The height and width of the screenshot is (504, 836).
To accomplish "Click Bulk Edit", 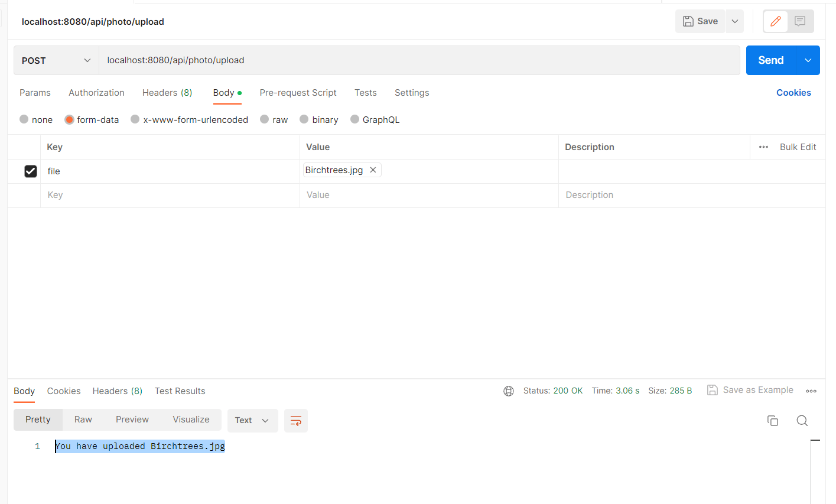I will (x=798, y=147).
